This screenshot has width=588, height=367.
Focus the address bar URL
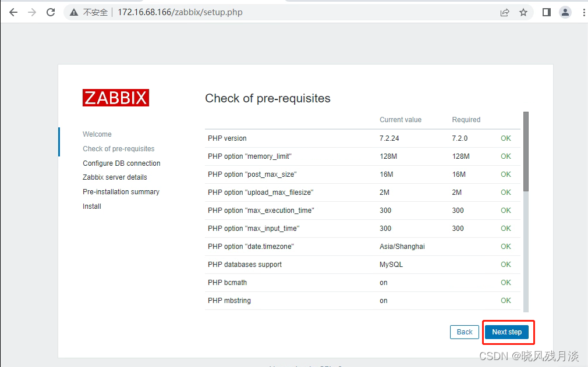pos(180,12)
